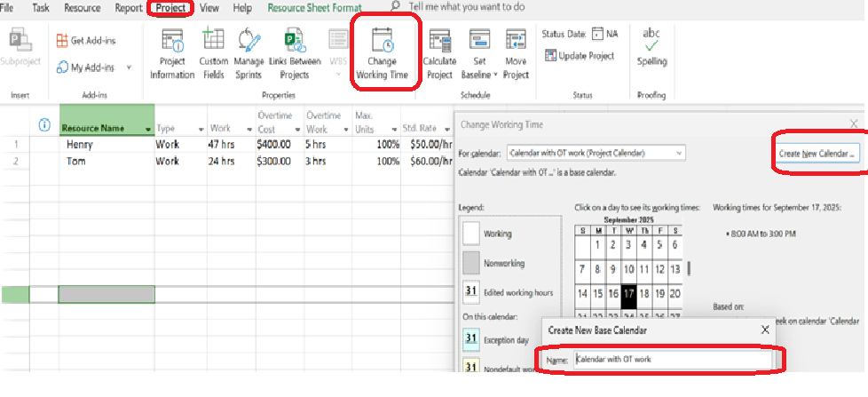Open the Max. Units column filter dropdown
This screenshot has width=868, height=397.
coord(393,130)
